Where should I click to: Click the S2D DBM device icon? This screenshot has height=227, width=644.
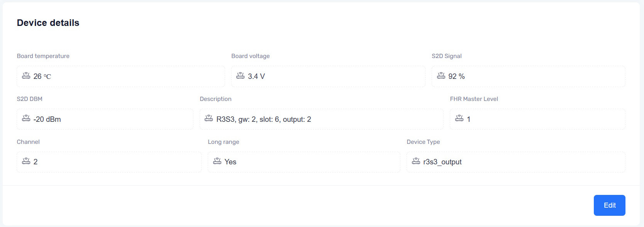click(26, 119)
